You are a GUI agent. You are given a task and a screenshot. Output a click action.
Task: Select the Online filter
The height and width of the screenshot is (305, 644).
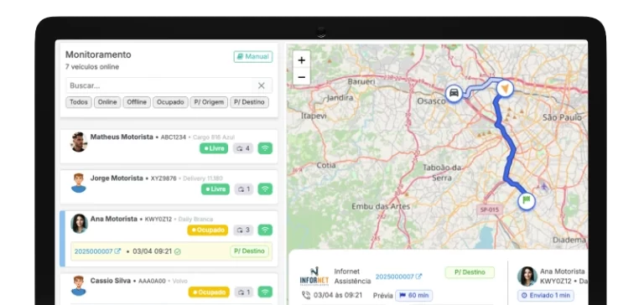(107, 102)
